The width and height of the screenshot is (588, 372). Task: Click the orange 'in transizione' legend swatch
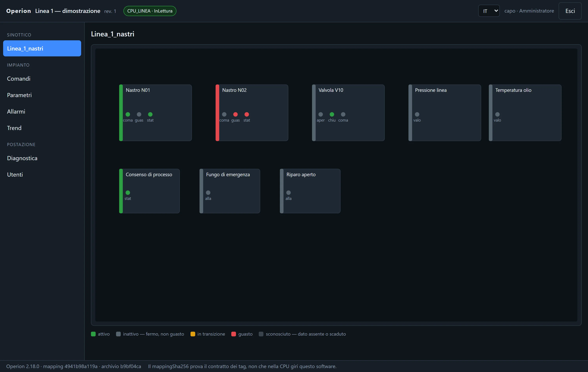[x=193, y=334]
